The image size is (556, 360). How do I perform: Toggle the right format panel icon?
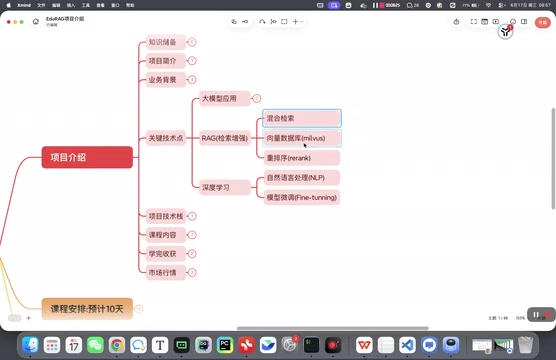pyautogui.click(x=524, y=22)
